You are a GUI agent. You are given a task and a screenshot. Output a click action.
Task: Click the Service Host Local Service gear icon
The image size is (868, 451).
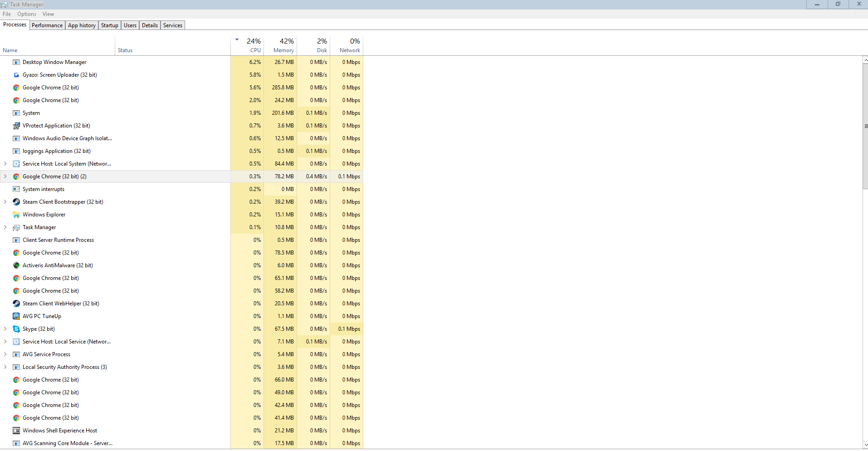click(16, 342)
